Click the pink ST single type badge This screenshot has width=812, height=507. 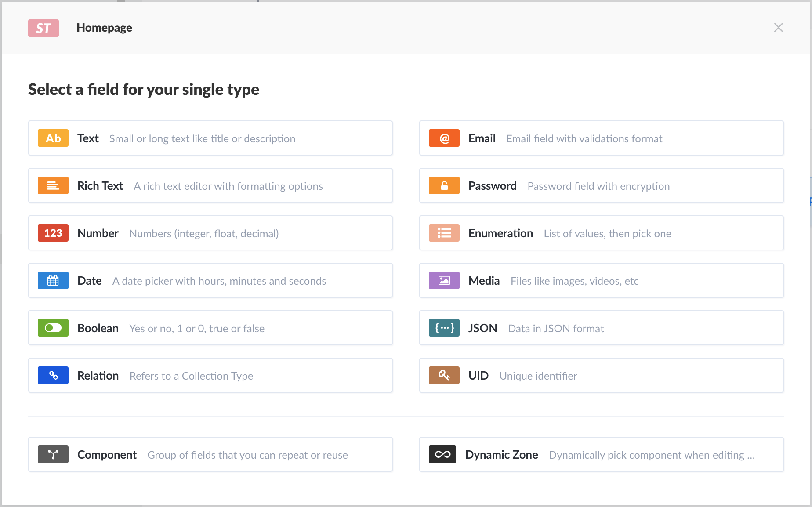click(x=43, y=28)
